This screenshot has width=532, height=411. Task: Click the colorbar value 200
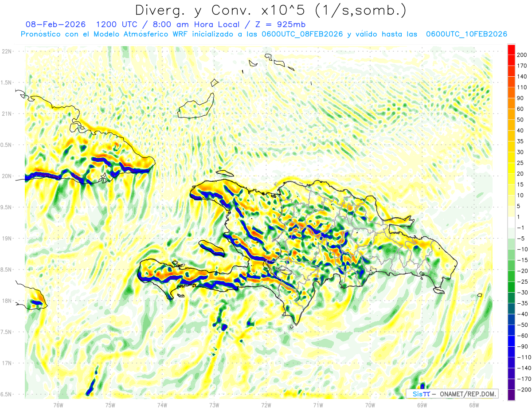pos(522,55)
